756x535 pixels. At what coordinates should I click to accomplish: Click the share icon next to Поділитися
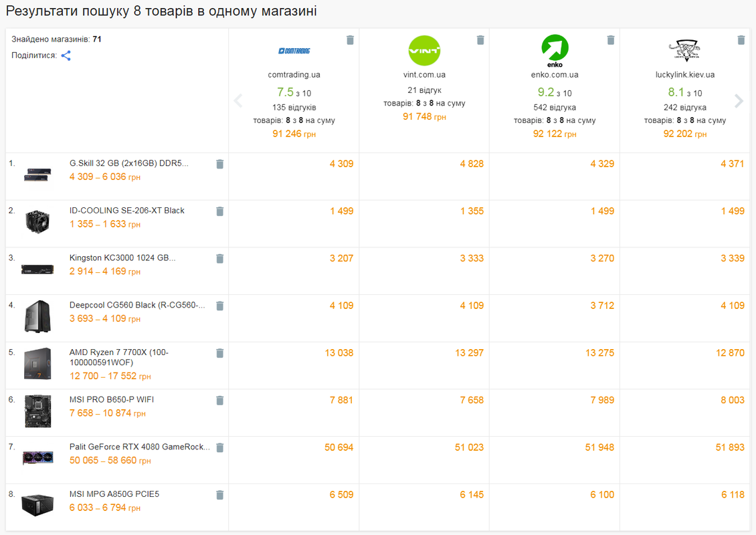click(66, 56)
